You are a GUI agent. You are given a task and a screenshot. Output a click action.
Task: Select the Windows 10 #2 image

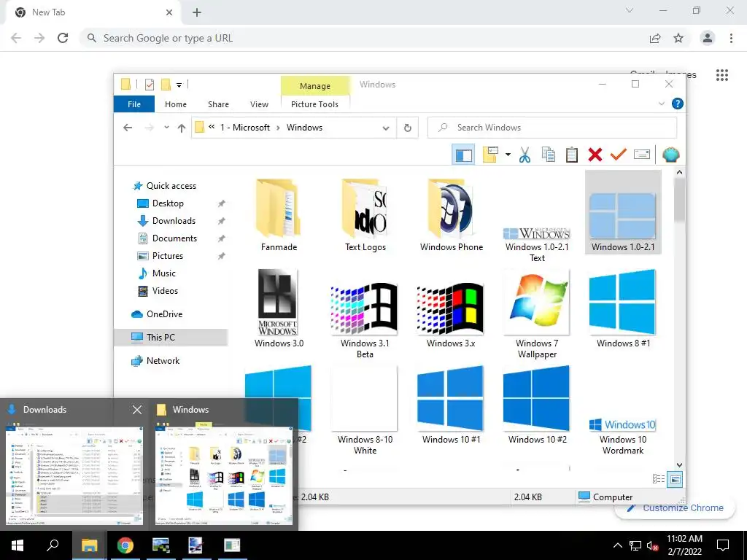click(537, 405)
